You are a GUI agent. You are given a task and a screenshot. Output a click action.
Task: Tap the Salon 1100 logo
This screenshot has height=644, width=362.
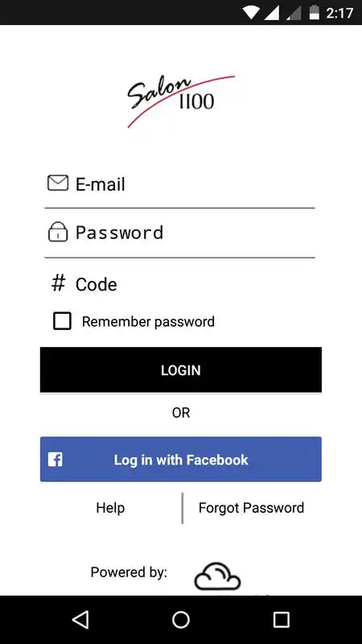pyautogui.click(x=181, y=101)
